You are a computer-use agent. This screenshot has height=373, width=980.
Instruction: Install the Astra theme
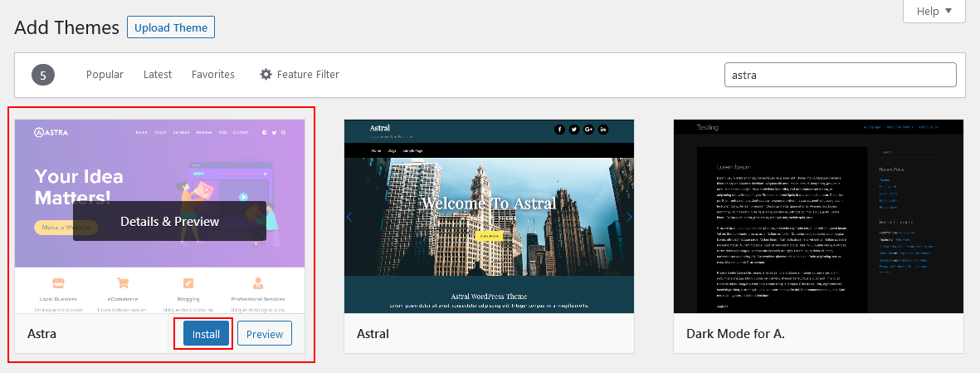click(x=206, y=334)
